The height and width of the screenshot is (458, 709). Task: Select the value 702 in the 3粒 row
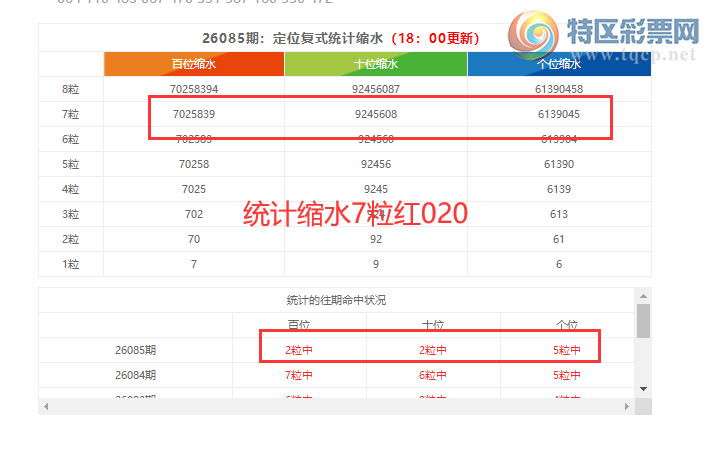point(194,214)
